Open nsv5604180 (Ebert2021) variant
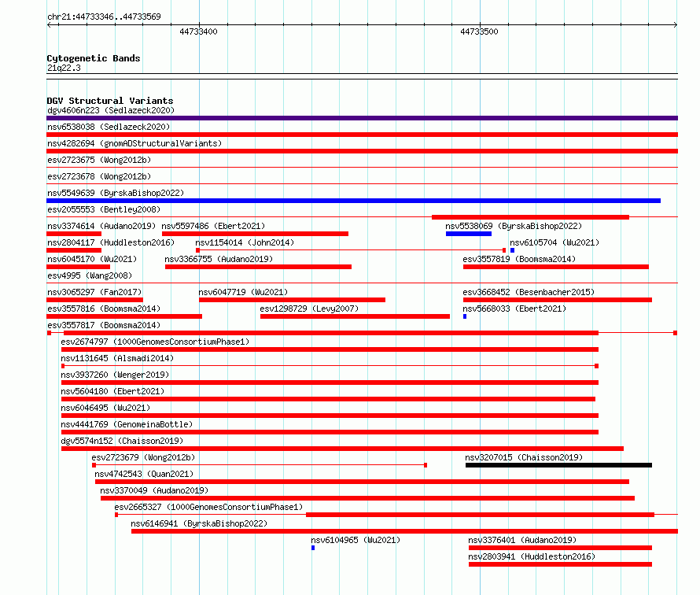This screenshot has height=595, width=700. point(112,391)
